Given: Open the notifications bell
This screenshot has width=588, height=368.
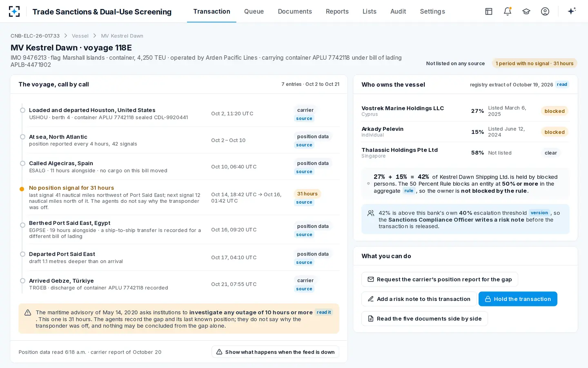Looking at the screenshot, I should coord(508,11).
